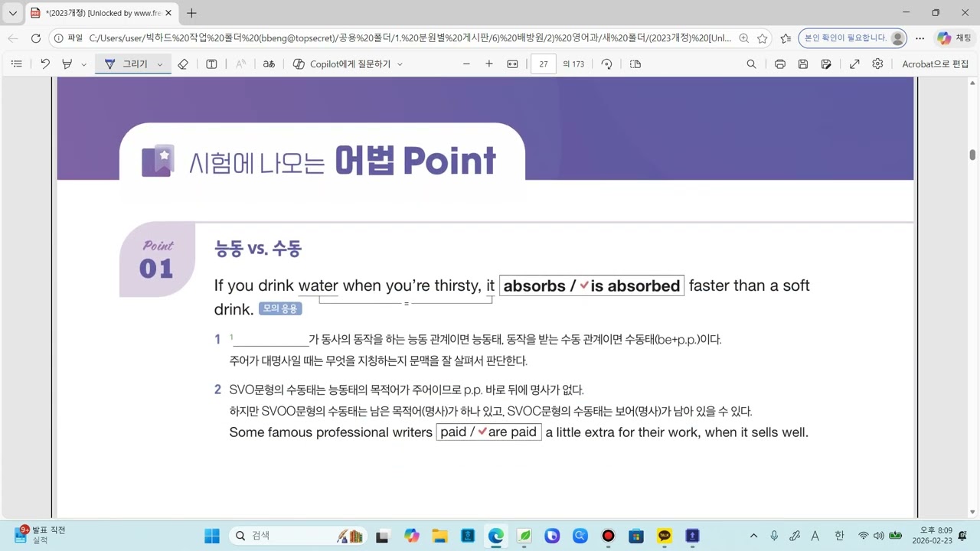Image resolution: width=980 pixels, height=551 pixels.
Task: Select the highlight tool
Action: (x=67, y=64)
